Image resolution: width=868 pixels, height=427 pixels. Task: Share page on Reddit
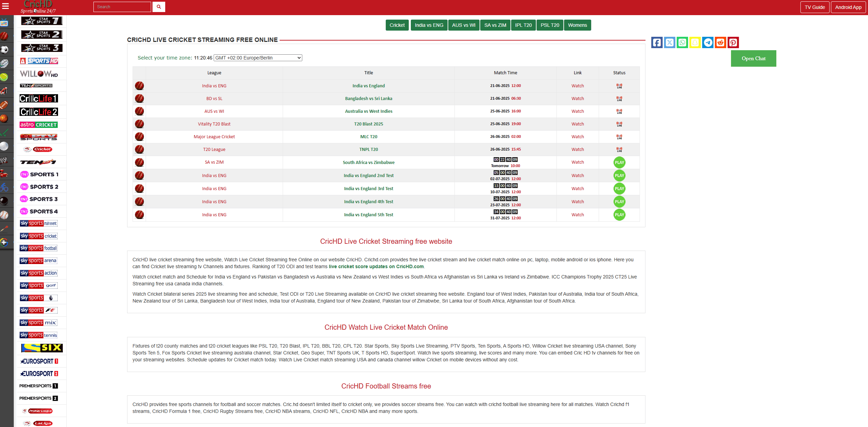(720, 43)
